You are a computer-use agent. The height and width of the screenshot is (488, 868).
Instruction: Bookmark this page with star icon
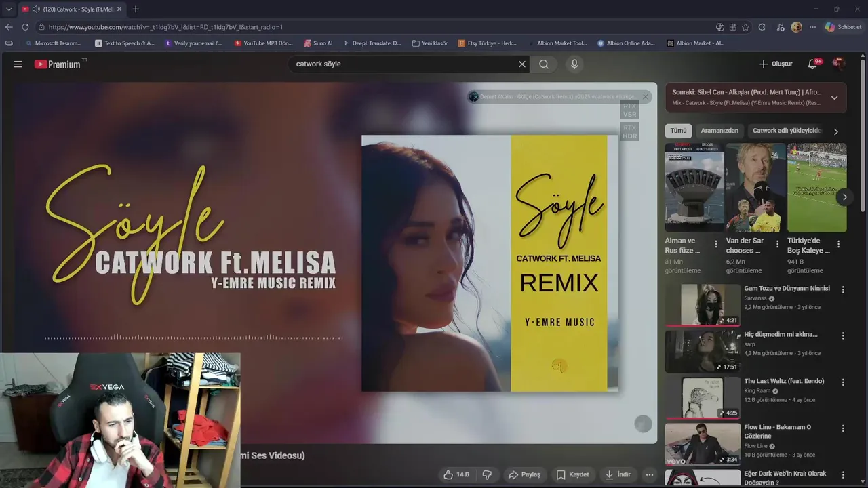pos(745,27)
